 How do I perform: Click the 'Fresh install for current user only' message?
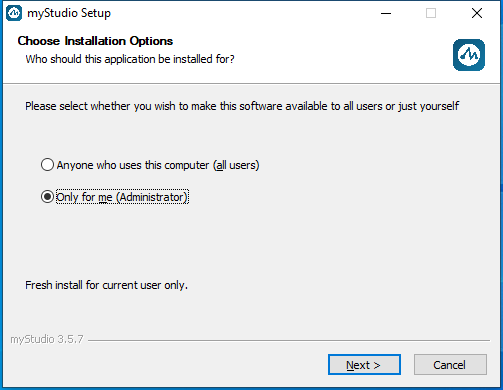106,285
